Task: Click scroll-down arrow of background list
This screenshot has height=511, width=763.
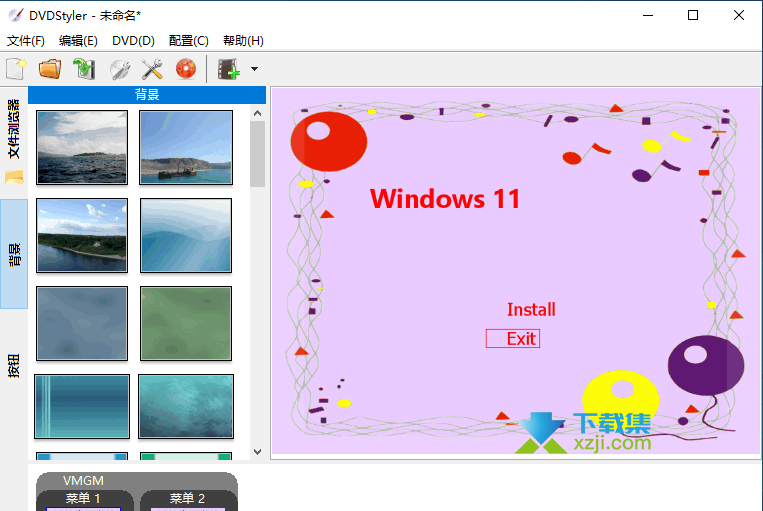Action: pyautogui.click(x=258, y=452)
